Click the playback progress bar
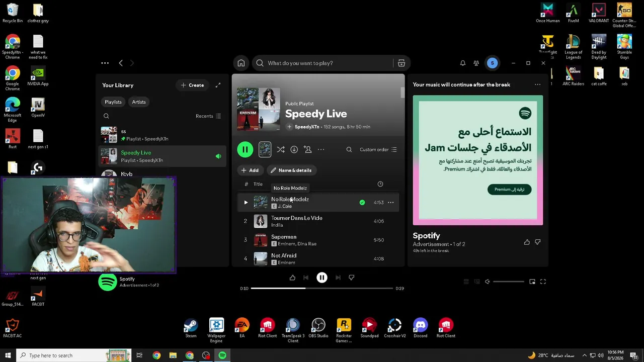 [322, 288]
